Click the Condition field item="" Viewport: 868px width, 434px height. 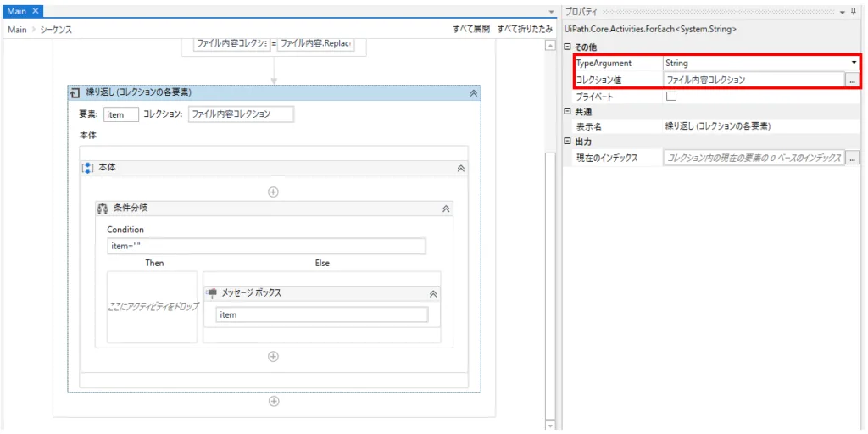pos(266,247)
